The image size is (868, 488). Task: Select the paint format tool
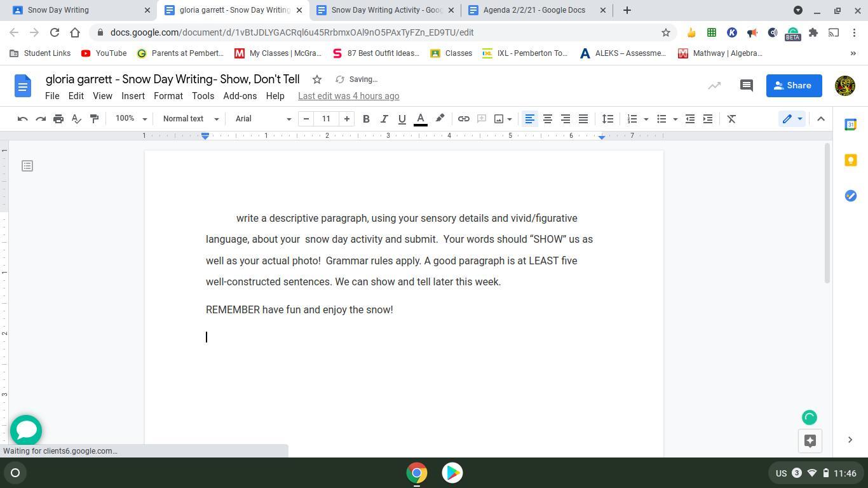tap(94, 119)
